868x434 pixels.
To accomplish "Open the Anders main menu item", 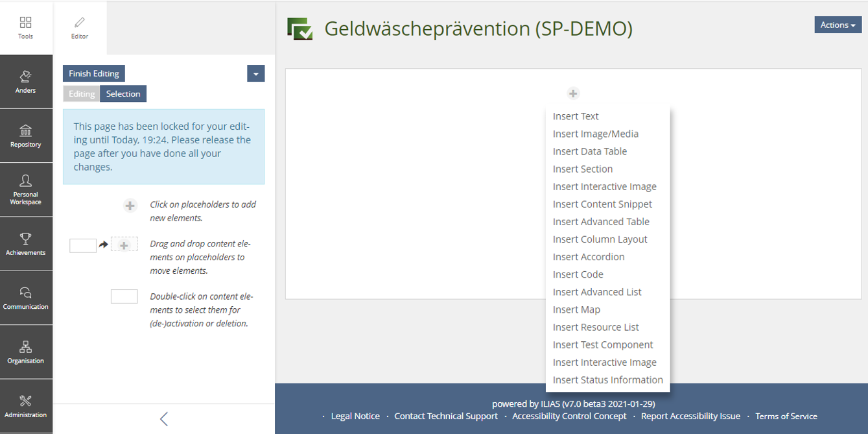I will click(x=26, y=82).
